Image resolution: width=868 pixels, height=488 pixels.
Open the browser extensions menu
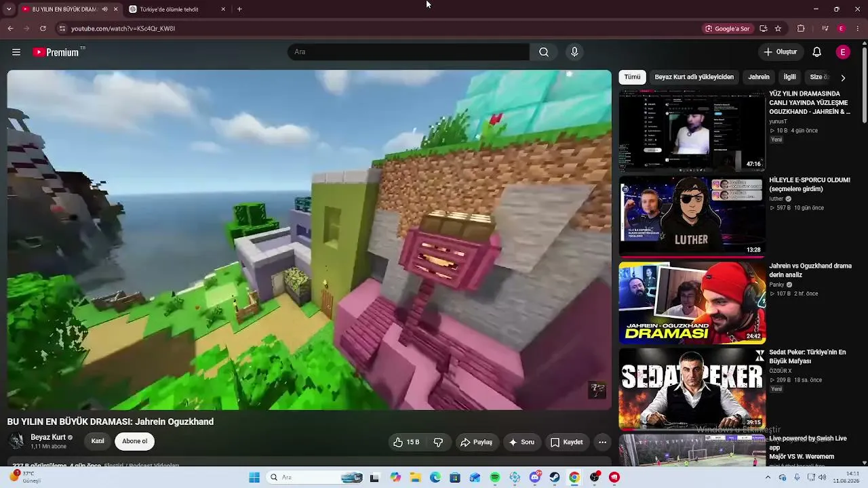[801, 28]
